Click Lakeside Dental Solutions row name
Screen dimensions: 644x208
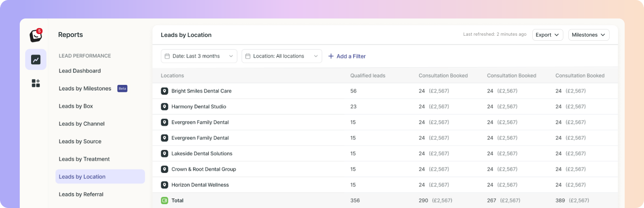[x=202, y=153]
